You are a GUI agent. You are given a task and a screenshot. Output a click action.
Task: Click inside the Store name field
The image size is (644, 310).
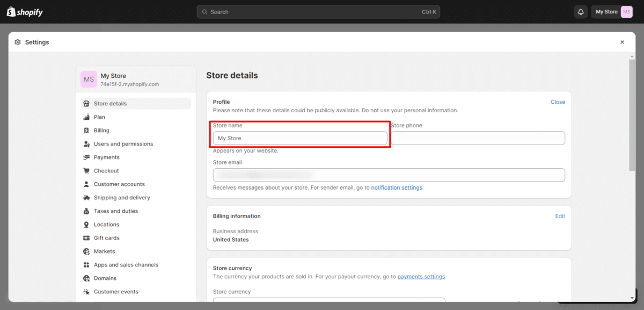pyautogui.click(x=299, y=138)
